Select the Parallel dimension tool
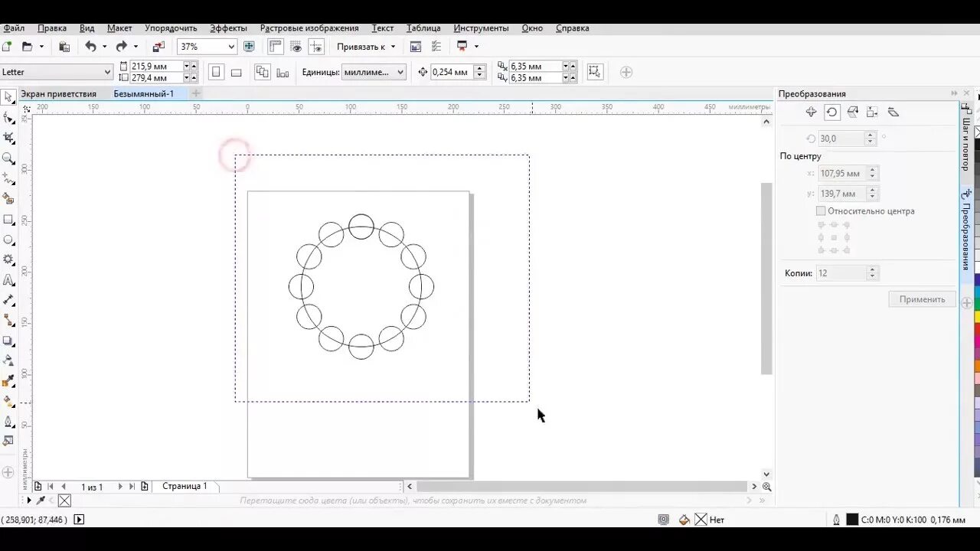Screen dimensions: 980x551 [x=8, y=301]
